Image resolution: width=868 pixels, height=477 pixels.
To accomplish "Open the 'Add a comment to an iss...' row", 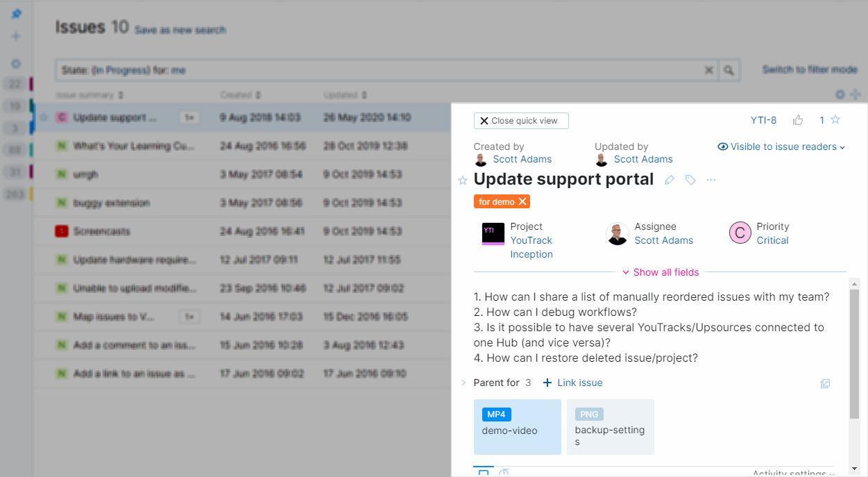I will (135, 345).
